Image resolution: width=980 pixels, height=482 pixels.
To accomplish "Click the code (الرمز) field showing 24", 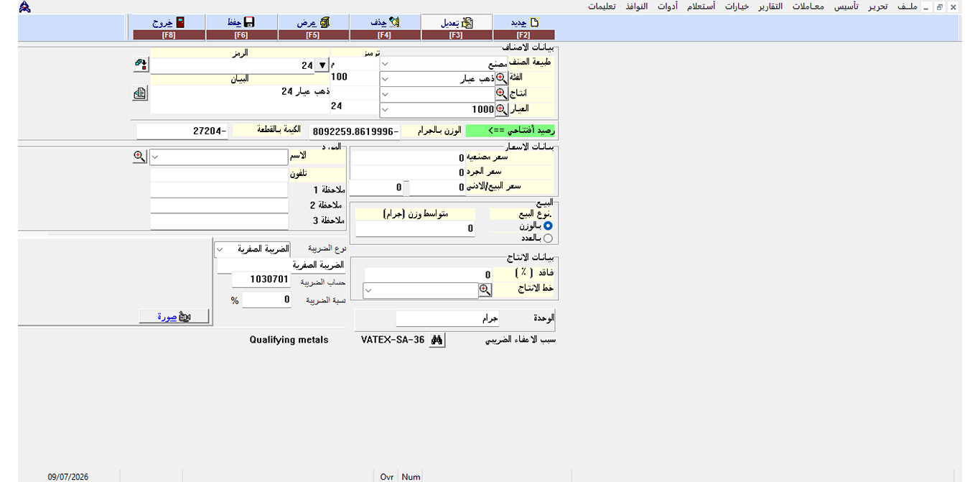I will (x=233, y=65).
